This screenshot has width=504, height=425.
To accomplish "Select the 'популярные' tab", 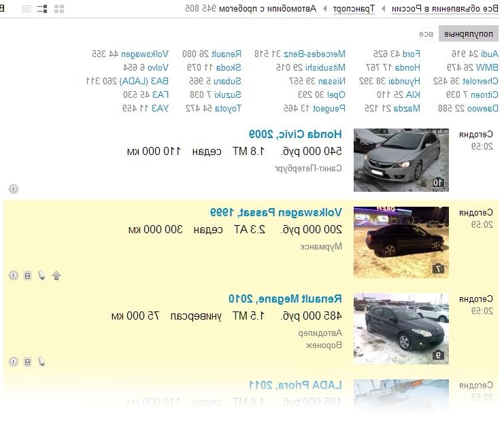I will point(469,34).
